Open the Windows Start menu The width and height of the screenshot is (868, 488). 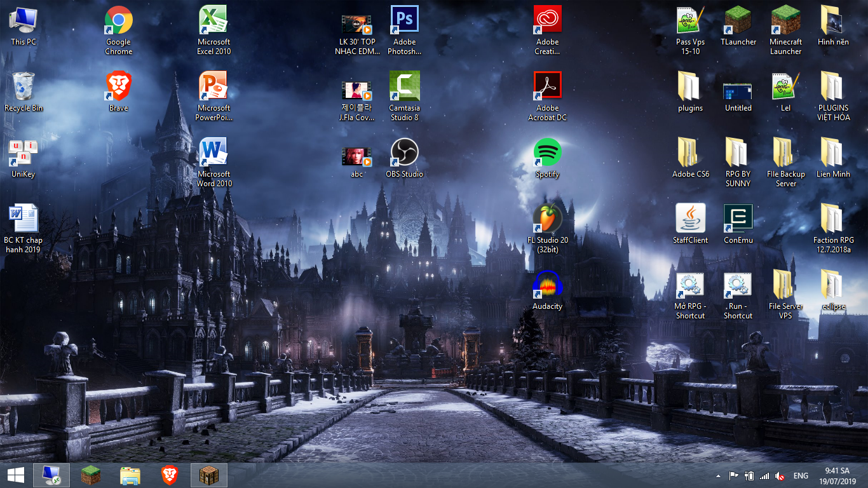pos(15,475)
